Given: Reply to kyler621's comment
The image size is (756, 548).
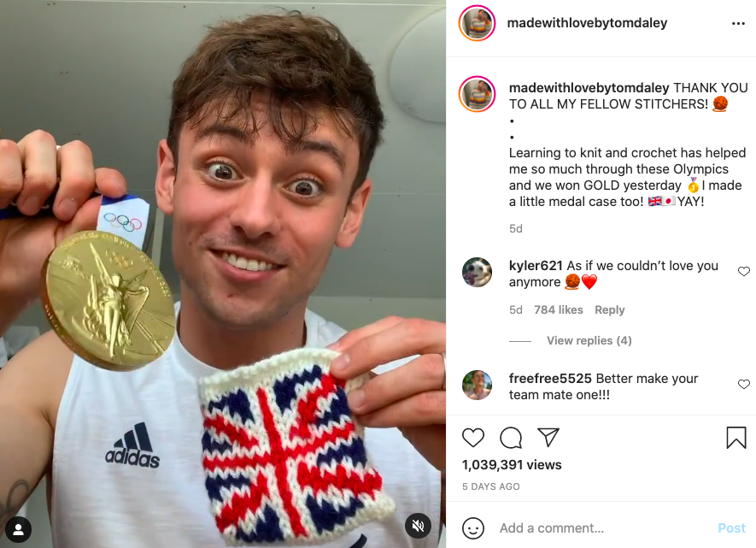Looking at the screenshot, I should [x=609, y=309].
